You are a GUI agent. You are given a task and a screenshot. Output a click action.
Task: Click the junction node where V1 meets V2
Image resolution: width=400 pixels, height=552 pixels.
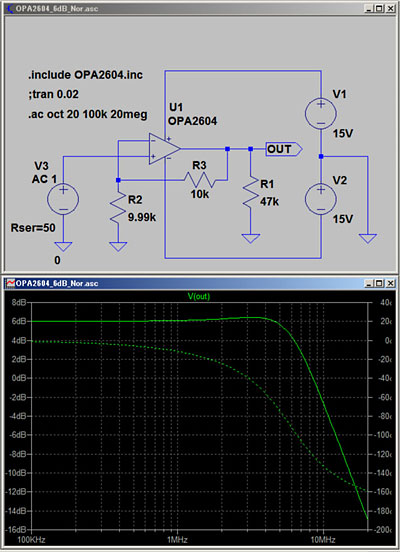coord(321,156)
